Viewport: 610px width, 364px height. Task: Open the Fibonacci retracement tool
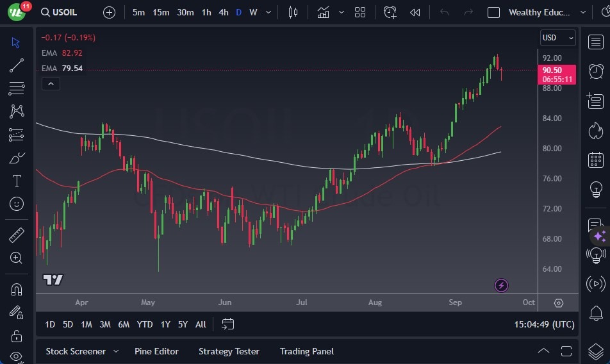17,88
